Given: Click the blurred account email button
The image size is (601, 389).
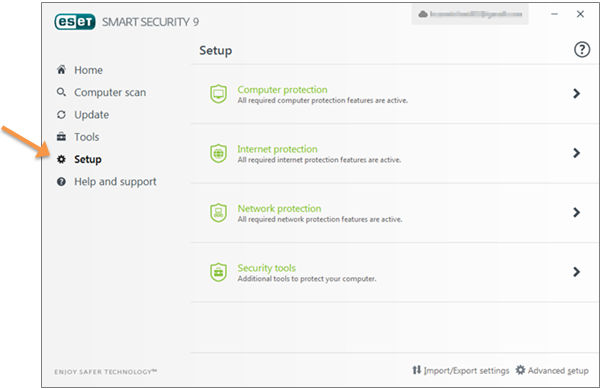Looking at the screenshot, I should point(470,15).
